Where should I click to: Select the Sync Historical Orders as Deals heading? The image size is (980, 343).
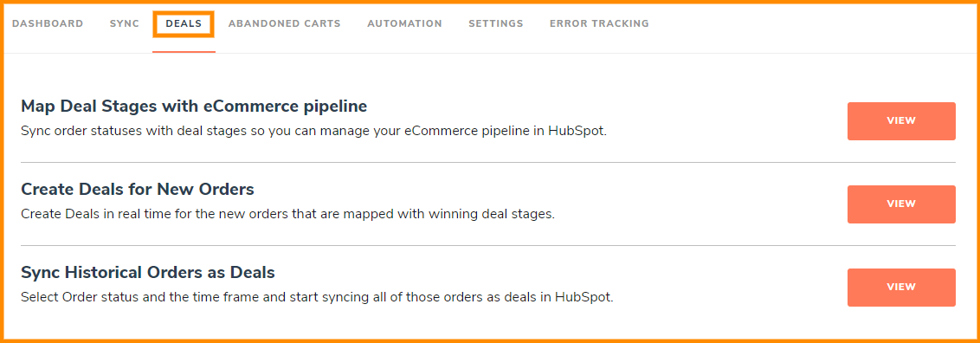[x=148, y=273]
